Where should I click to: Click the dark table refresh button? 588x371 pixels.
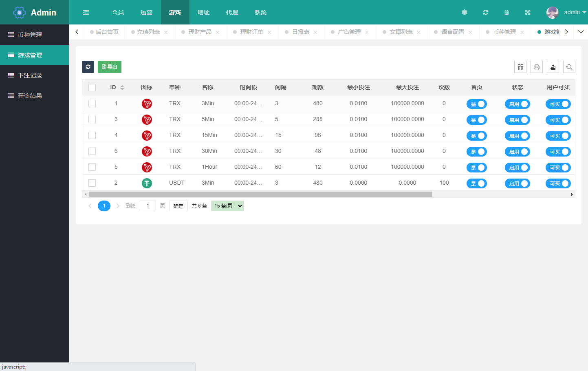click(88, 67)
